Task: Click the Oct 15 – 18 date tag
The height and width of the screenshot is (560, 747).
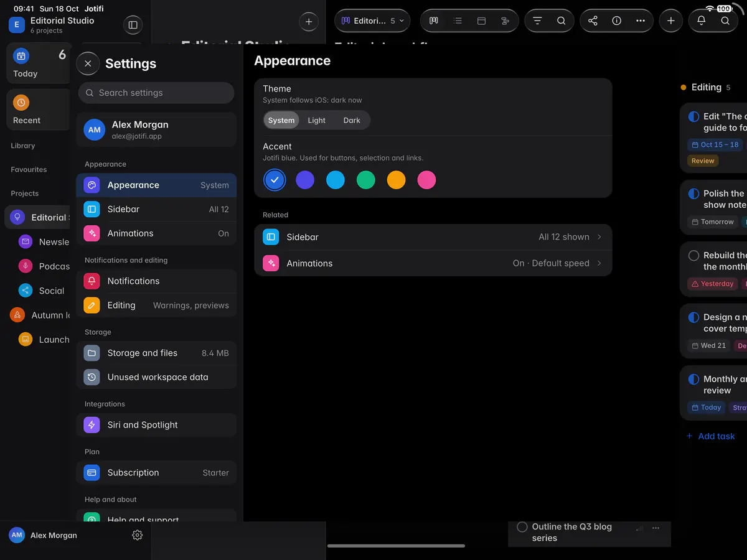Action: click(715, 144)
